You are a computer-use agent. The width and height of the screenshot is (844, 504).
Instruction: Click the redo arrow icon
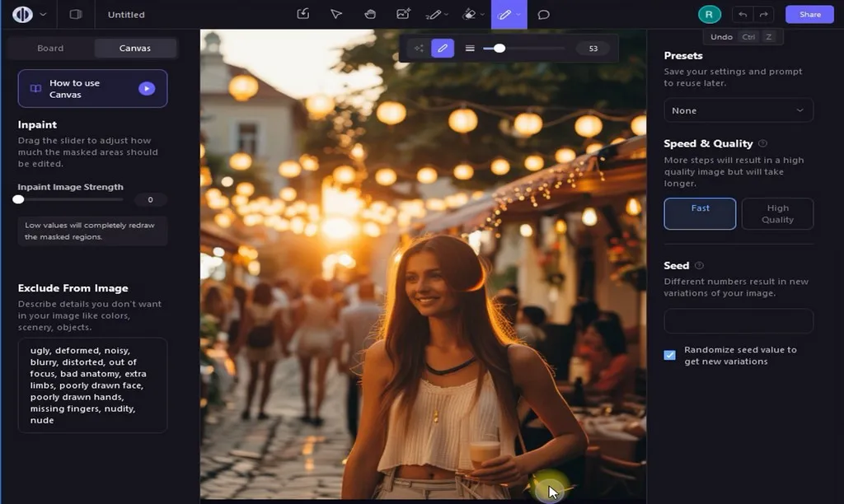click(765, 14)
